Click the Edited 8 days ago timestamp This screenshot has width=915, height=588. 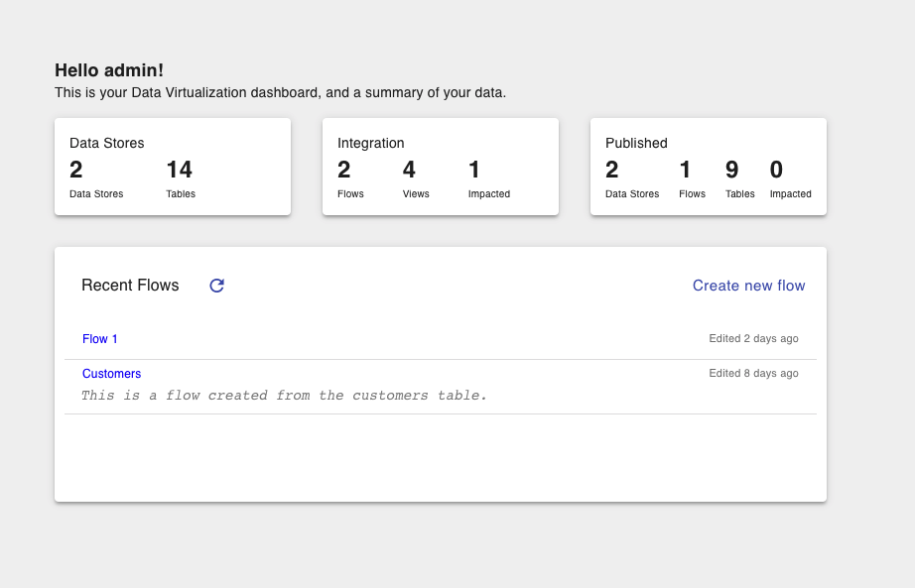[753, 374]
